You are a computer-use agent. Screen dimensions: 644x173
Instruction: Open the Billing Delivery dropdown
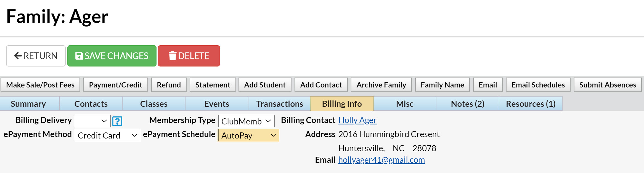[93, 121]
